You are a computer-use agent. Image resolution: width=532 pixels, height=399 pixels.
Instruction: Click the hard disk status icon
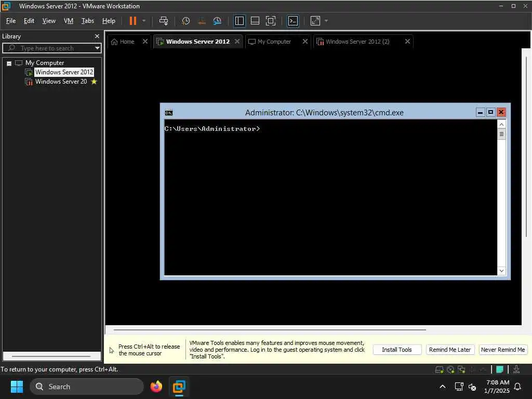coord(439,369)
